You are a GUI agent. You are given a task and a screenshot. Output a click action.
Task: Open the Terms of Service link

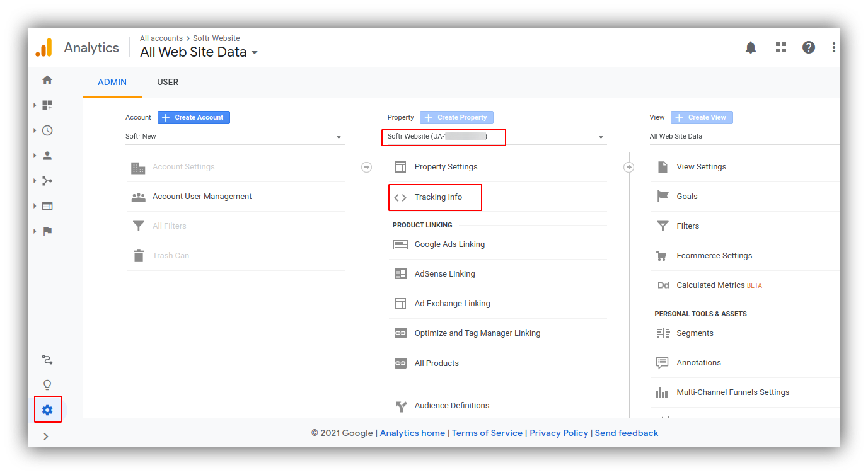(487, 433)
